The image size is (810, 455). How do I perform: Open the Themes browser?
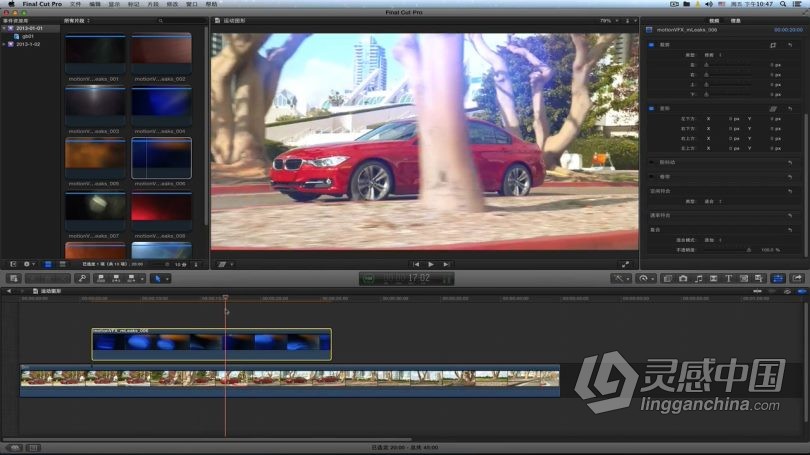click(759, 278)
